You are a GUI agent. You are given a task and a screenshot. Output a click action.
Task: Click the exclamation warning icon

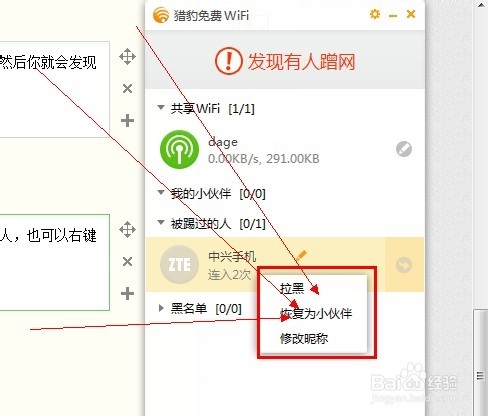228,61
